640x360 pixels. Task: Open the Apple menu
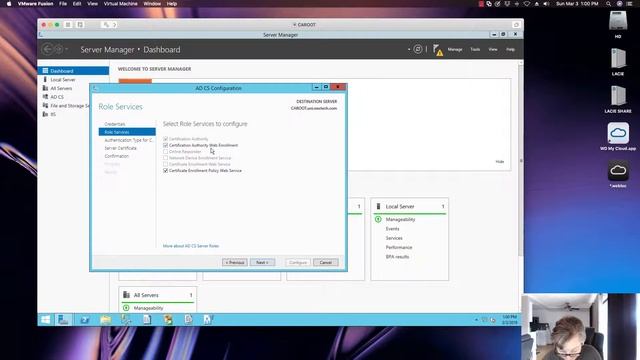(9, 4)
